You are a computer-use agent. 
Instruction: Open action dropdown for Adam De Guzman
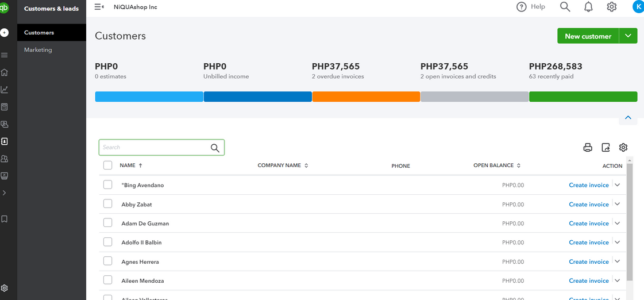618,223
